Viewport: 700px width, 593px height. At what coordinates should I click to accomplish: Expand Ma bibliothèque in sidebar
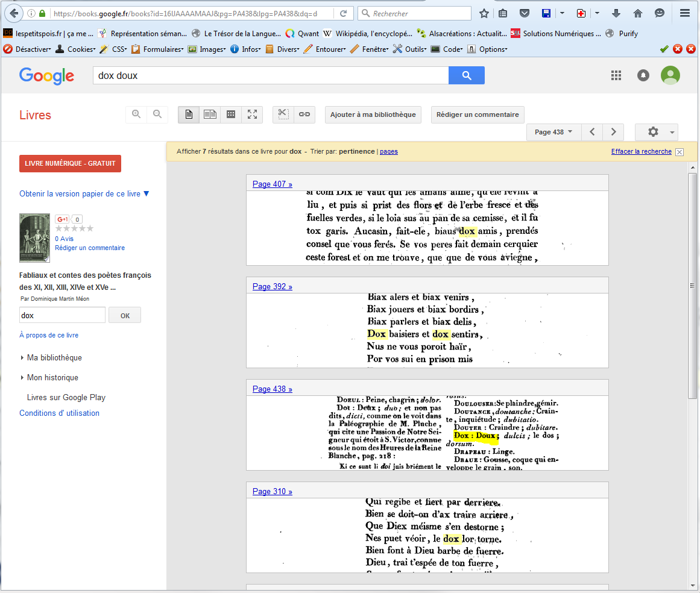54,358
